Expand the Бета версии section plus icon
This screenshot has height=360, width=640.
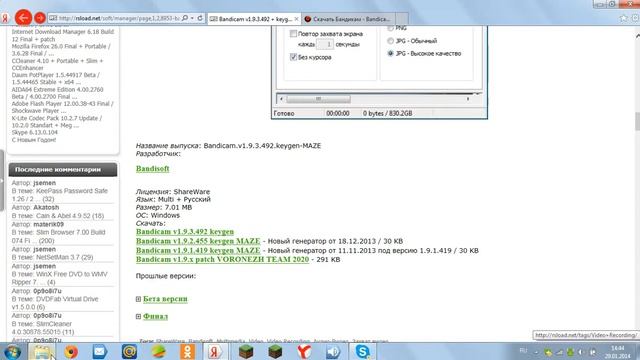138,299
